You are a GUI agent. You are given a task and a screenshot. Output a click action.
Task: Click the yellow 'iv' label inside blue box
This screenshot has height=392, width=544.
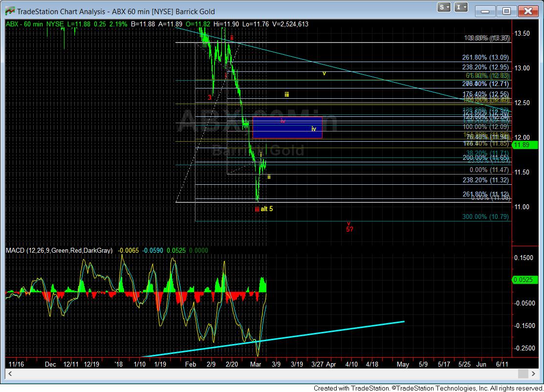coord(314,129)
